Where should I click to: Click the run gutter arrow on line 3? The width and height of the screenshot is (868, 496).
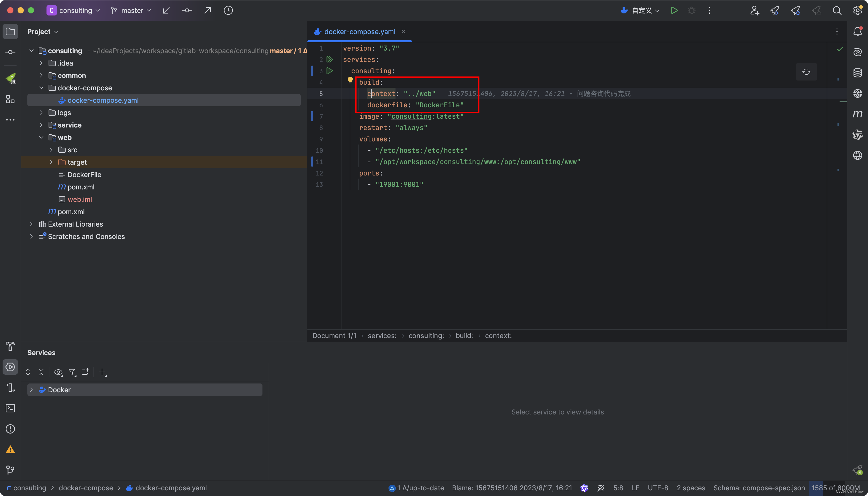pos(329,70)
